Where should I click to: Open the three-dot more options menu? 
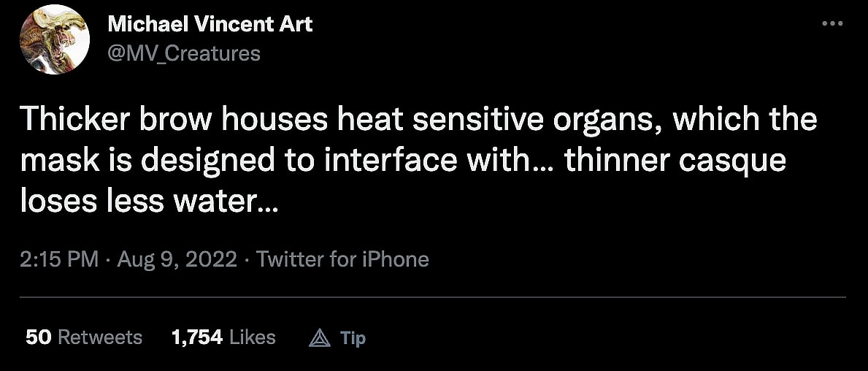pos(832,23)
